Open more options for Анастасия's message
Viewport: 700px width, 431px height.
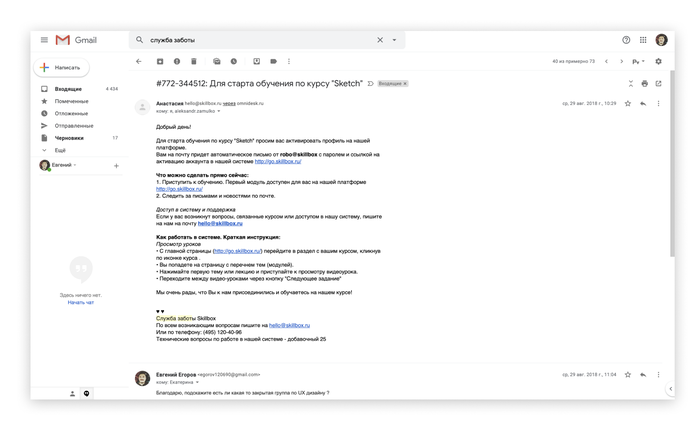tap(658, 104)
